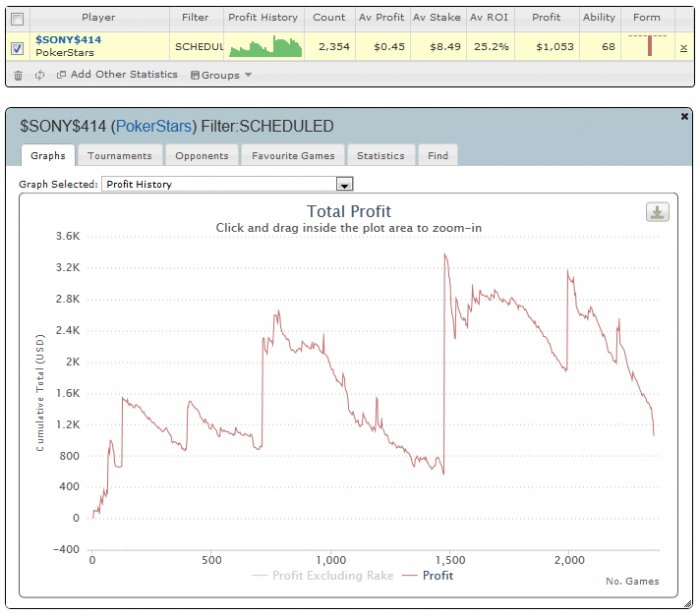Sort by the Profit column header
This screenshot has width=700, height=615.
click(546, 17)
